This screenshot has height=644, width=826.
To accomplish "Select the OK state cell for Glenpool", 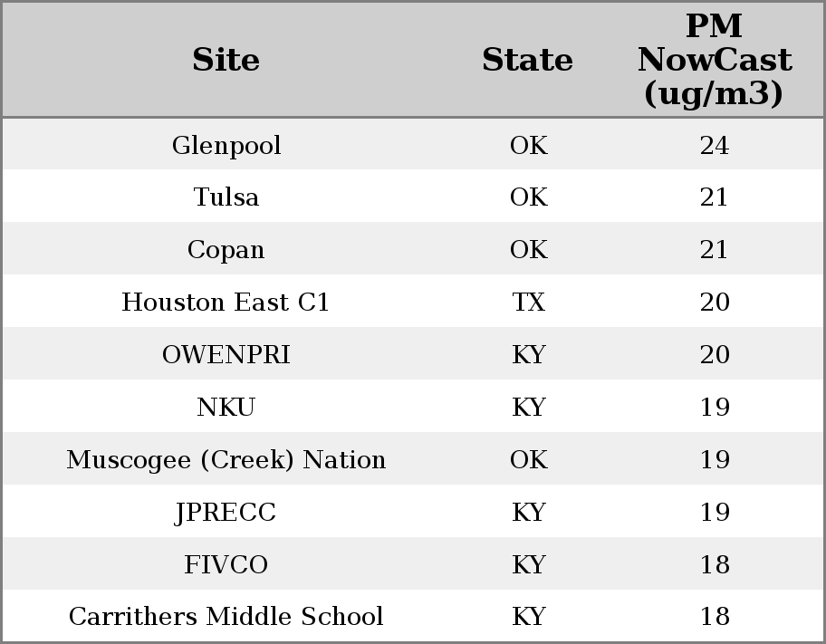I will (x=528, y=145).
